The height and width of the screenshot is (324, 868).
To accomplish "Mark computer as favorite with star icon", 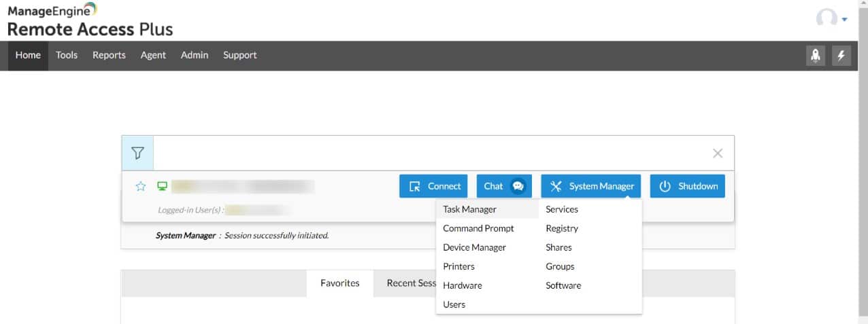I will pos(141,186).
